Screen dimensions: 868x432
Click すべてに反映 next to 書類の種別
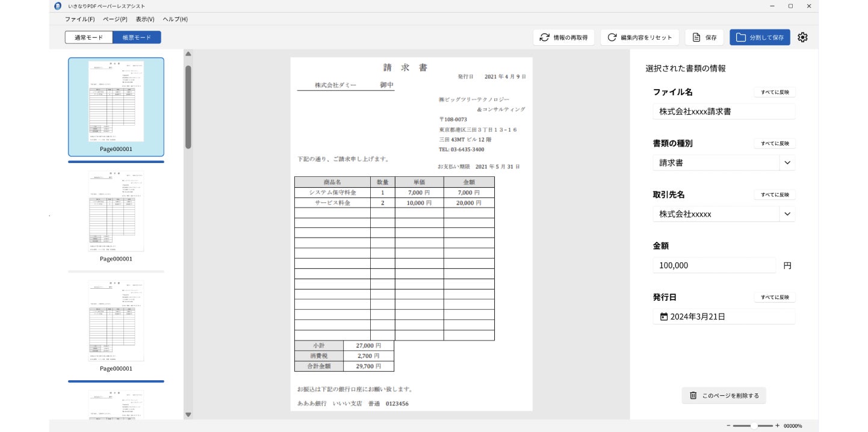(775, 143)
